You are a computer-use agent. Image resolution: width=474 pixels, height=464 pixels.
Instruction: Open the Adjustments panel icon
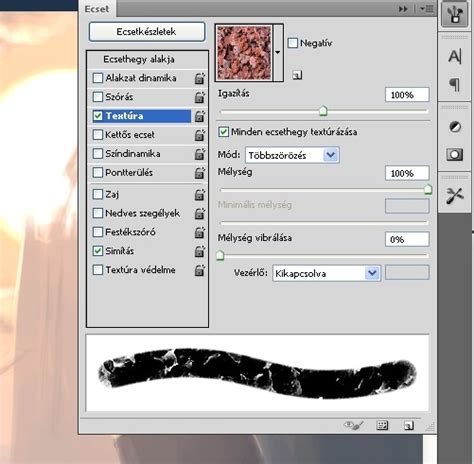click(455, 127)
